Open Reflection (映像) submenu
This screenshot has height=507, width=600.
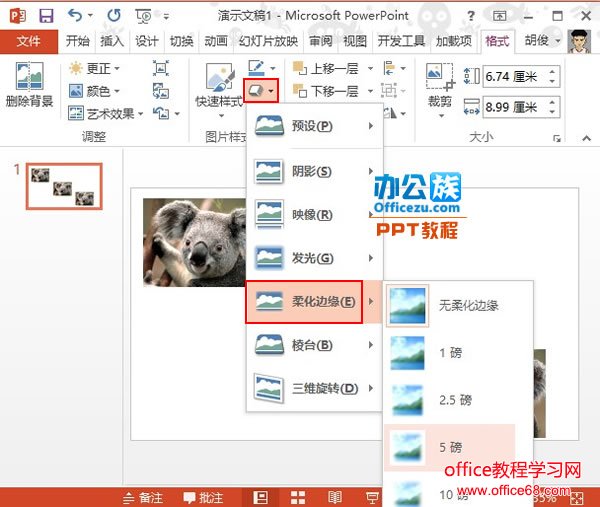pos(315,215)
